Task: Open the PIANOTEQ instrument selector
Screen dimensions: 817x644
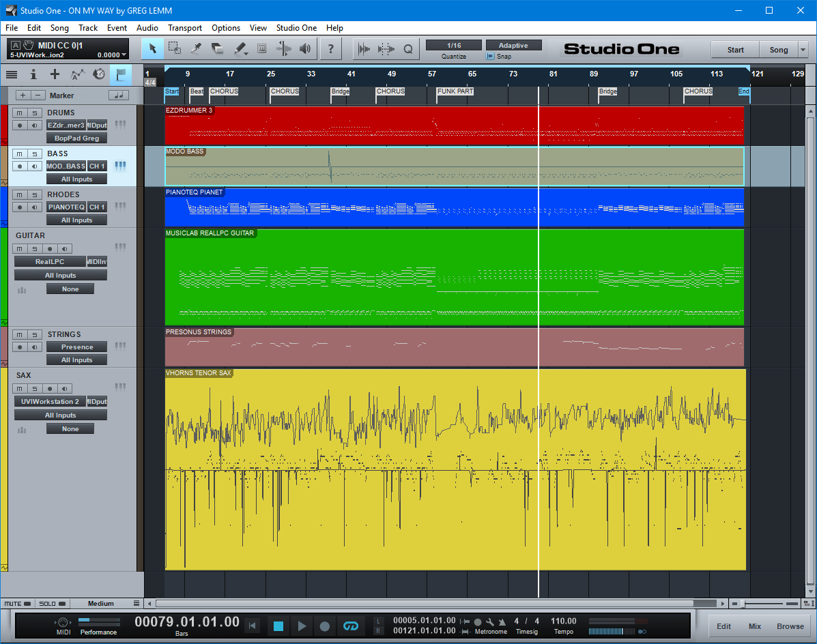Action: (x=66, y=207)
